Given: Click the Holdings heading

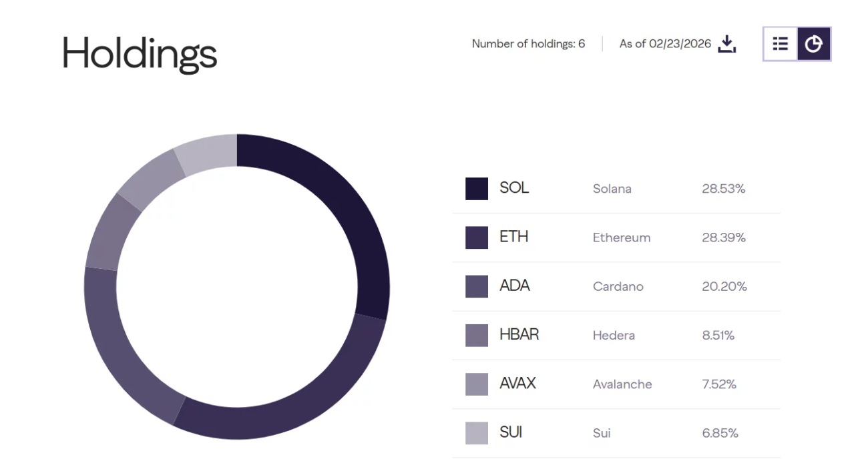Looking at the screenshot, I should tap(140, 53).
